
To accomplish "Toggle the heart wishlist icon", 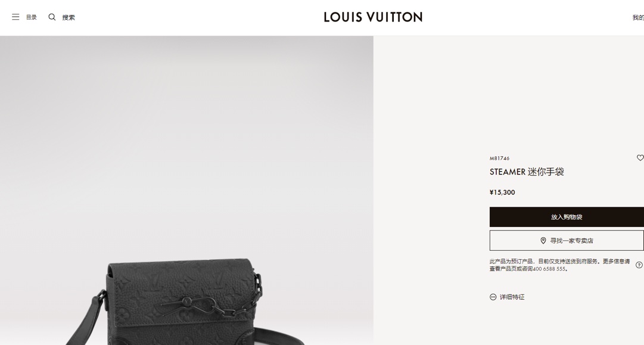I will coord(640,158).
